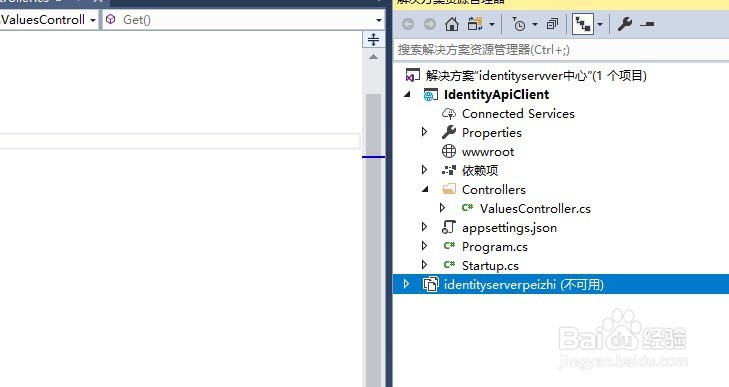Click the solutions and folders view switch icon
729x387 pixels.
pyautogui.click(x=475, y=24)
